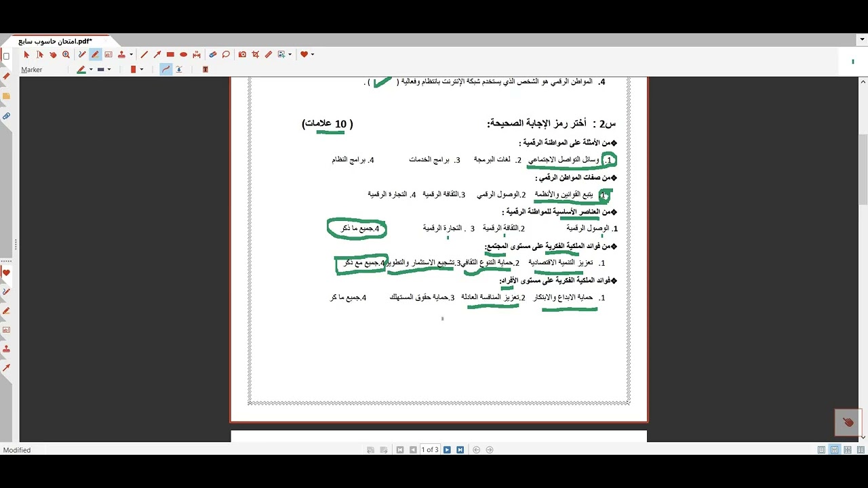
Task: Click the insert image tool
Action: click(x=281, y=55)
